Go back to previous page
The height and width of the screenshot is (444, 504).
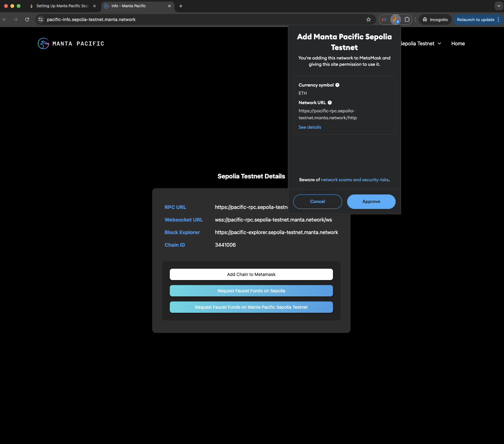pyautogui.click(x=4, y=20)
